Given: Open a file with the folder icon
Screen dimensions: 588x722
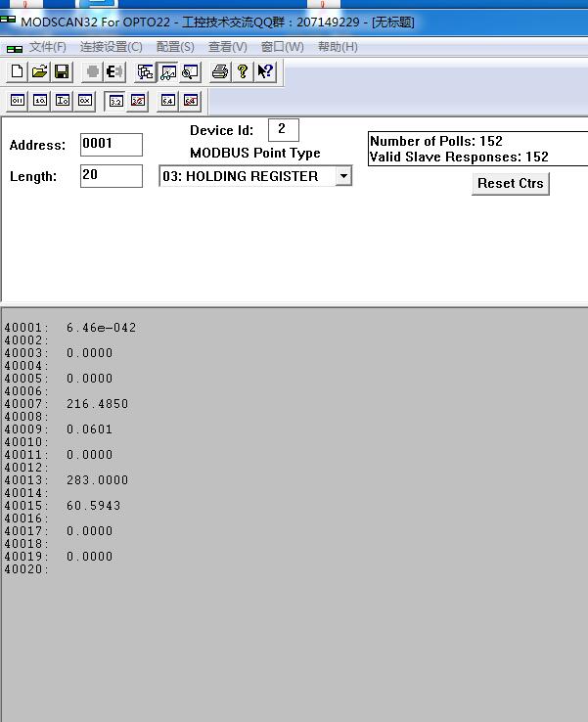Looking at the screenshot, I should click(x=39, y=71).
